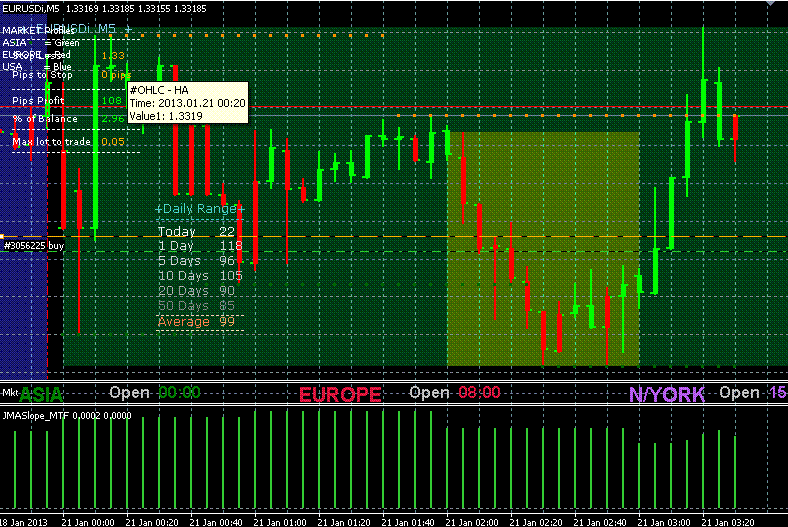Screen dimensions: 788x527
Task: Click the Max lot to trade 0.05 value
Action: 113,142
